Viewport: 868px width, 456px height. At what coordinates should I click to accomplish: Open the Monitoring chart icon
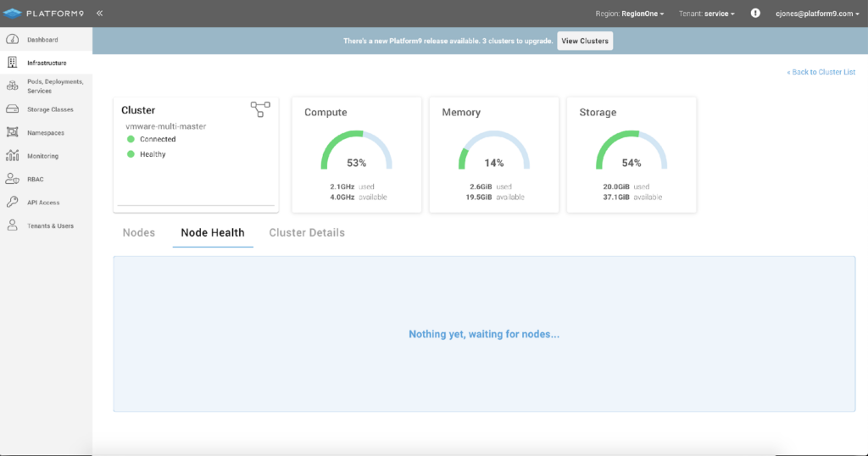pyautogui.click(x=12, y=155)
